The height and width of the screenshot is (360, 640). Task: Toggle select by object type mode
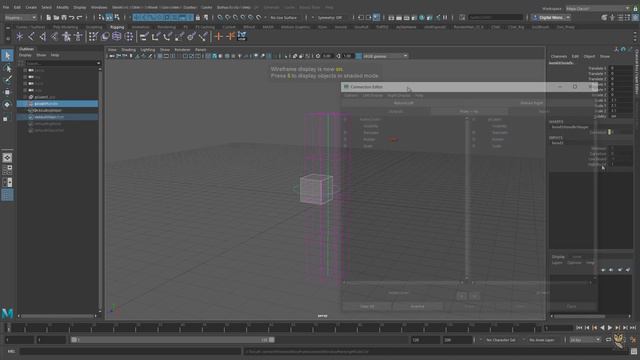pos(109,18)
